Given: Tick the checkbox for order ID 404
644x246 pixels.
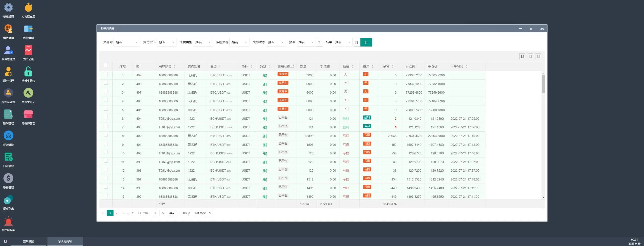Looking at the screenshot, I should click(x=106, y=117).
